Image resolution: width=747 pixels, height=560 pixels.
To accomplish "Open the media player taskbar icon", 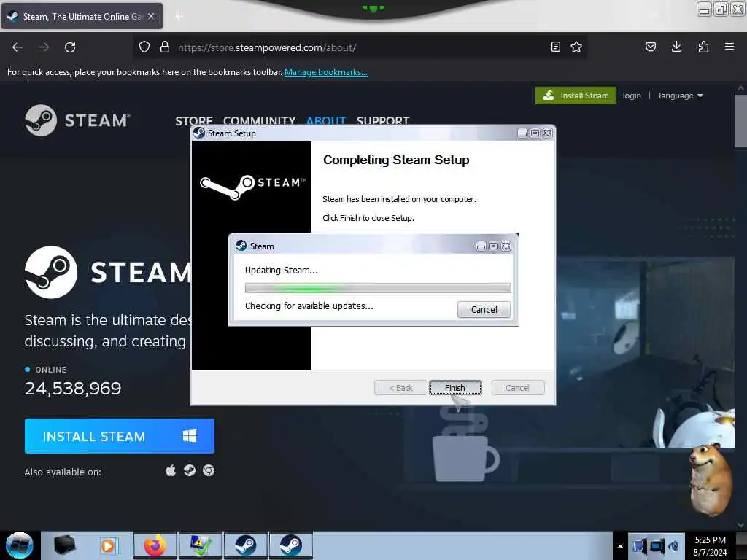I will tap(108, 545).
